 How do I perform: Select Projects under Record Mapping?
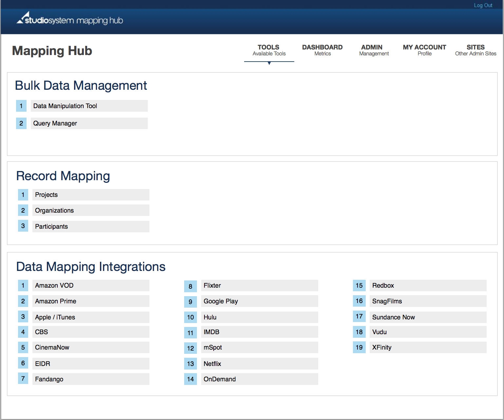[x=91, y=195]
